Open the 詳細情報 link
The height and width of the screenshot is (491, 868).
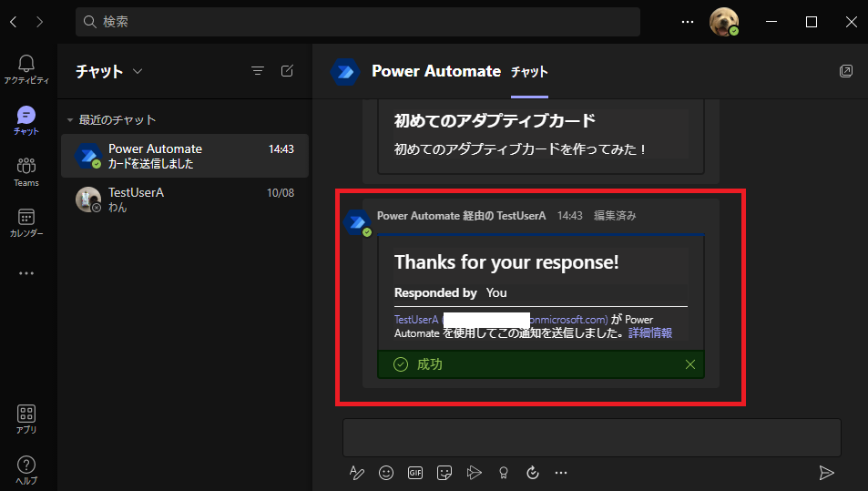tap(650, 332)
